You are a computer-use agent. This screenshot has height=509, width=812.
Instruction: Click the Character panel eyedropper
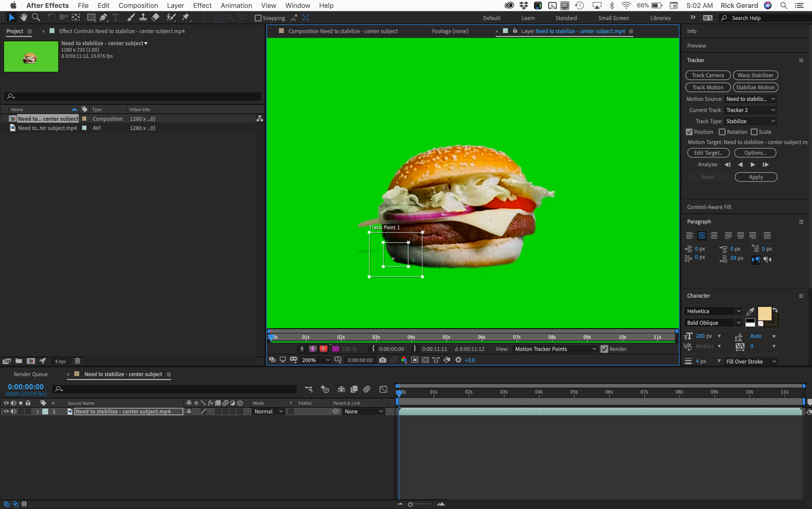750,311
